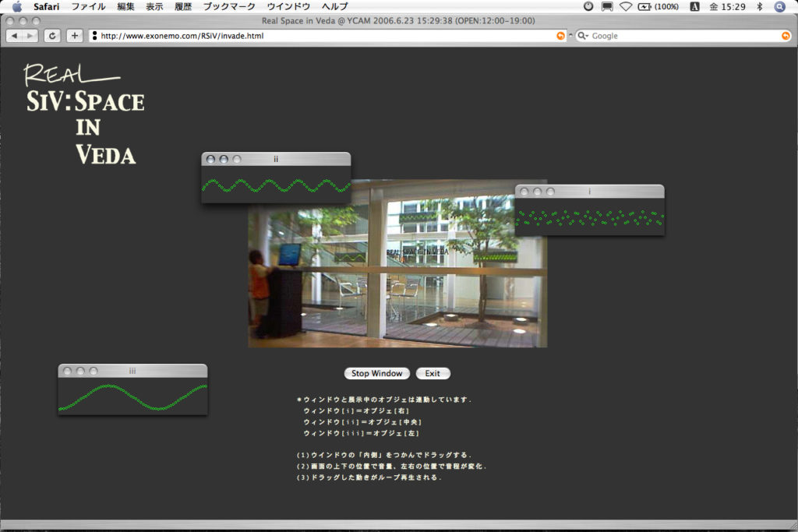Open the 履歴 menu

pos(183,6)
